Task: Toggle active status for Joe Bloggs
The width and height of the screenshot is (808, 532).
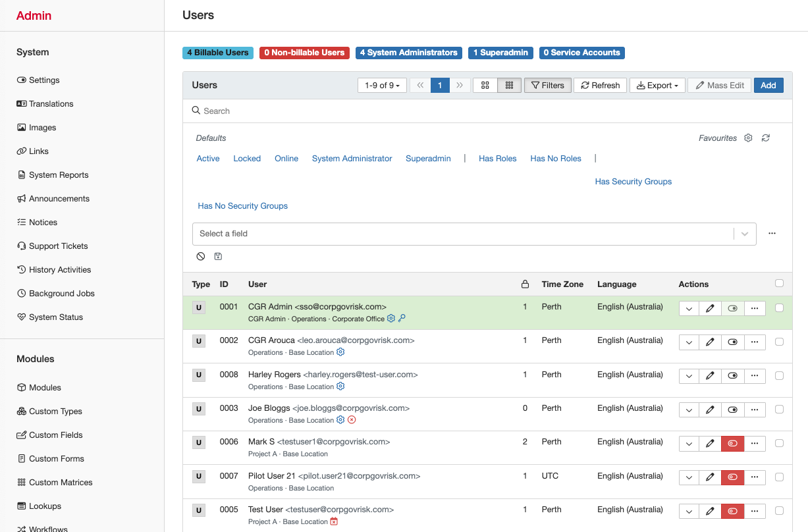Action: point(732,410)
